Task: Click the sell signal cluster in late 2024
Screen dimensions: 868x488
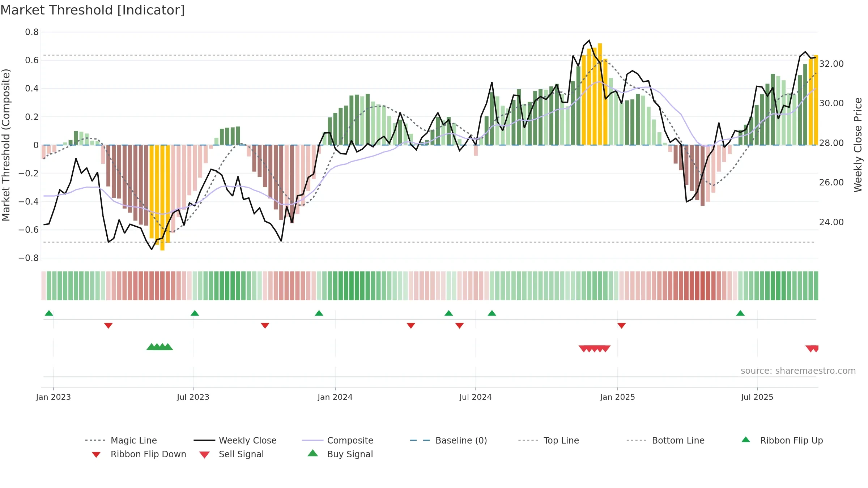Action: 595,349
